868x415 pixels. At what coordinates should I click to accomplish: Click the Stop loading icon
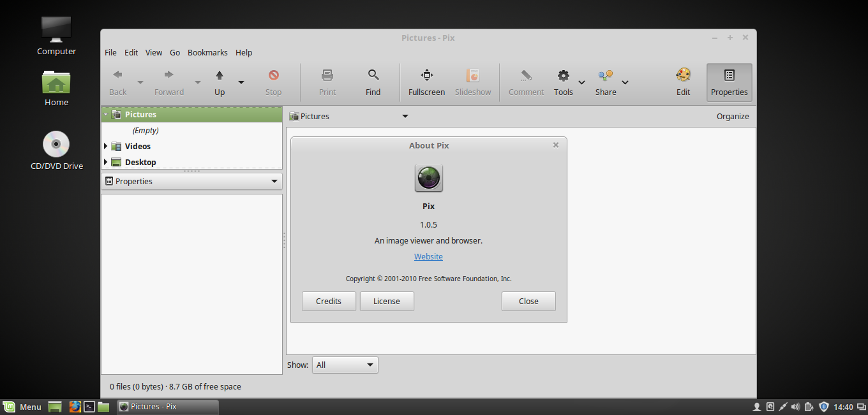(274, 75)
